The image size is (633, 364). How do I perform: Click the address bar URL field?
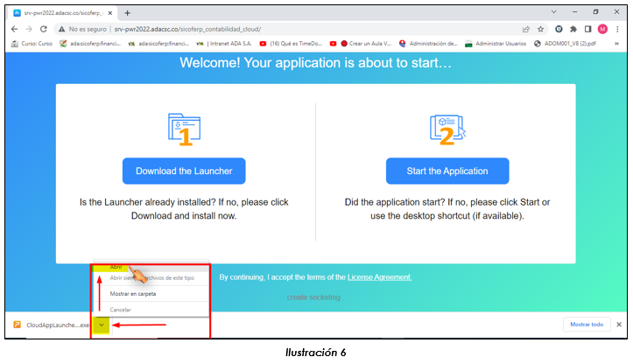(306, 29)
